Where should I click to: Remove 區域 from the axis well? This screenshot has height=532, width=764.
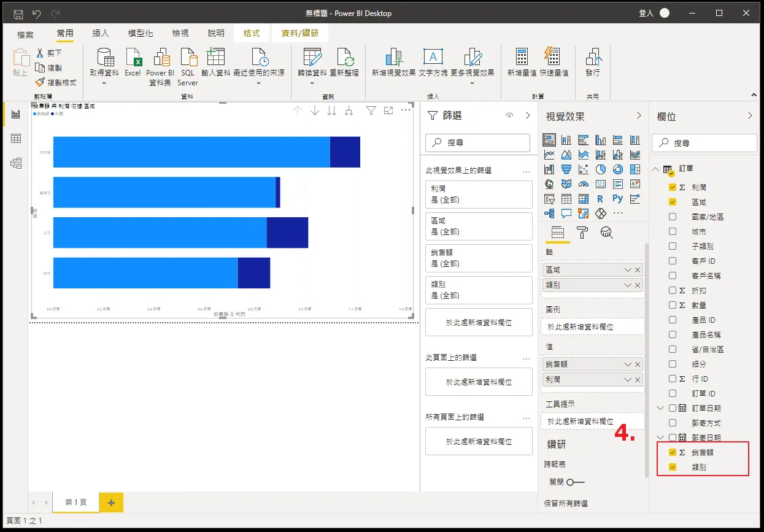point(638,270)
